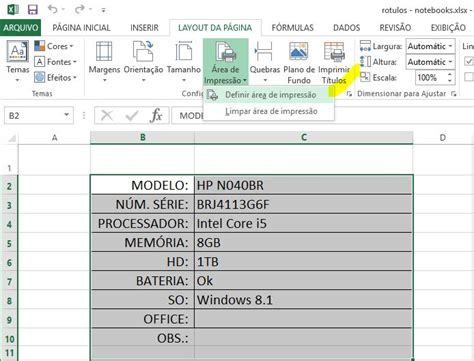Select the LAYOUT DA PÁGINA tab

(x=215, y=27)
